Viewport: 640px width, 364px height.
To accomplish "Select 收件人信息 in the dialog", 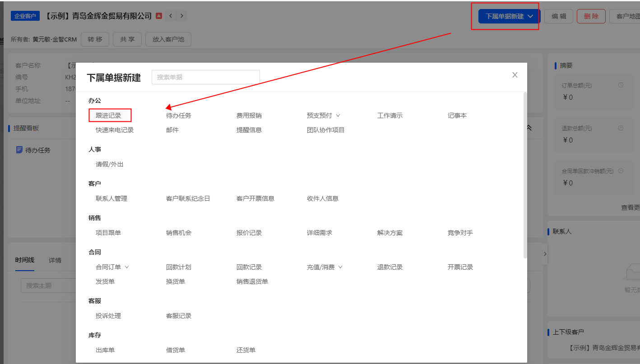I will pos(323,198).
